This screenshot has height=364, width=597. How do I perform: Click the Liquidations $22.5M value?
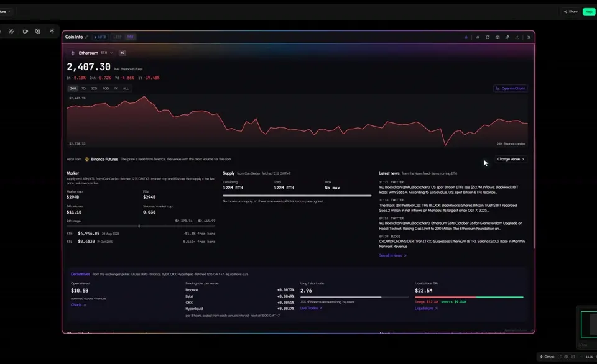pos(423,291)
